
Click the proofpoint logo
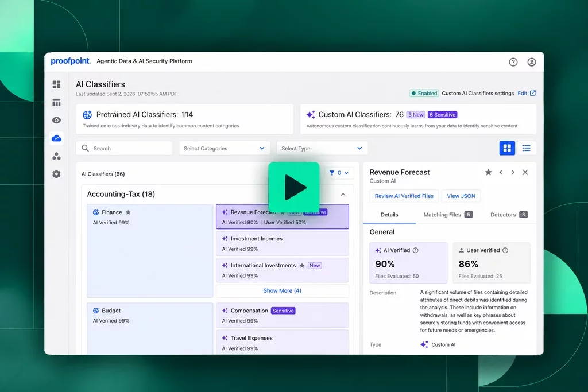(71, 61)
